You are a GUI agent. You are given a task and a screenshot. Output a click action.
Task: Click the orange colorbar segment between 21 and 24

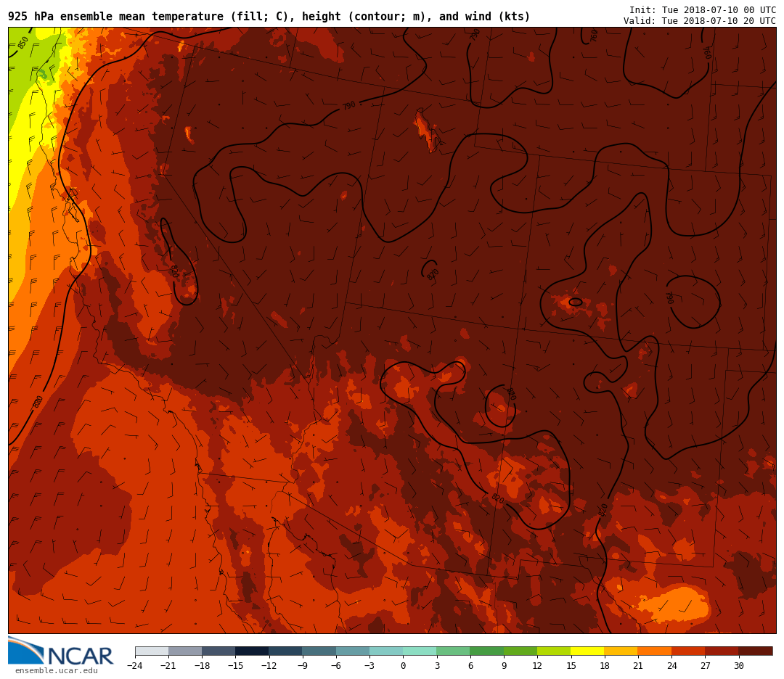click(x=655, y=651)
